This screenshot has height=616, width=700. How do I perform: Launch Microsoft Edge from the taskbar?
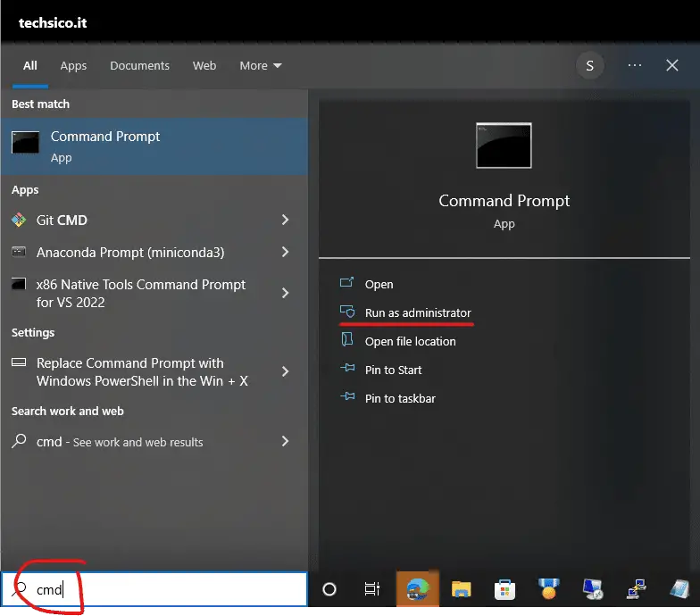pos(418,589)
